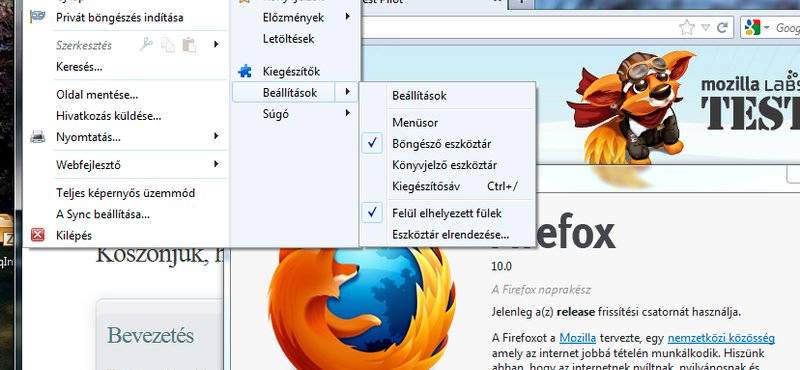The height and width of the screenshot is (370, 800).
Task: Open Nyomtatás... print menu entry
Action: pos(88,137)
